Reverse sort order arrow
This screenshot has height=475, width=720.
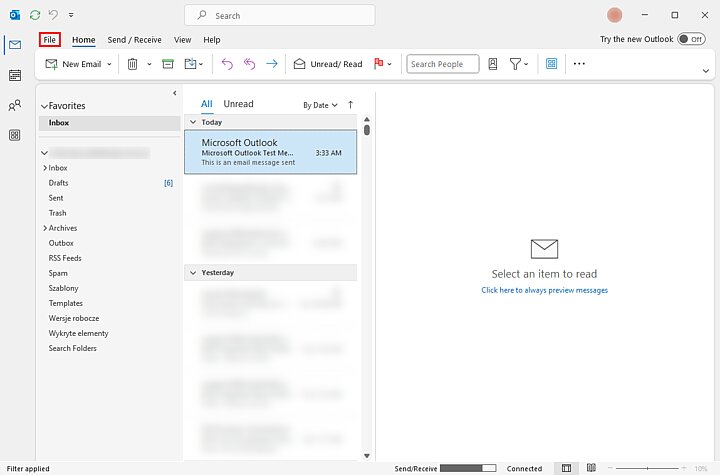pyautogui.click(x=350, y=105)
